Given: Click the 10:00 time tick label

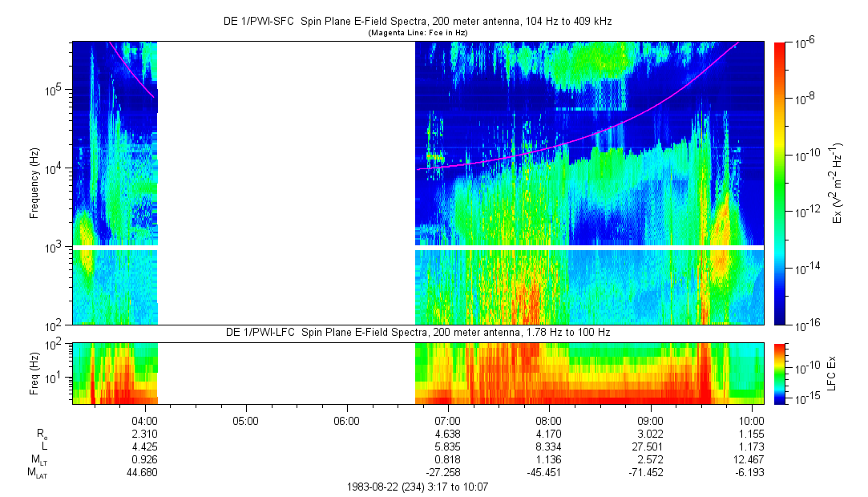Looking at the screenshot, I should (x=751, y=420).
